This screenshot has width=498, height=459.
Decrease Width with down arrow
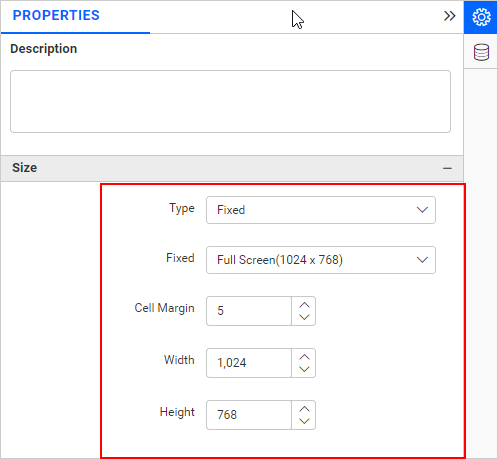(x=304, y=369)
